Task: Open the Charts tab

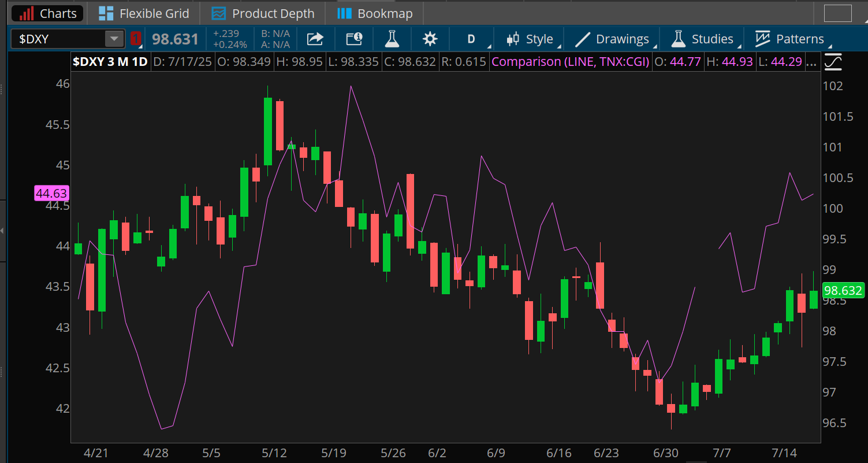Action: point(48,13)
